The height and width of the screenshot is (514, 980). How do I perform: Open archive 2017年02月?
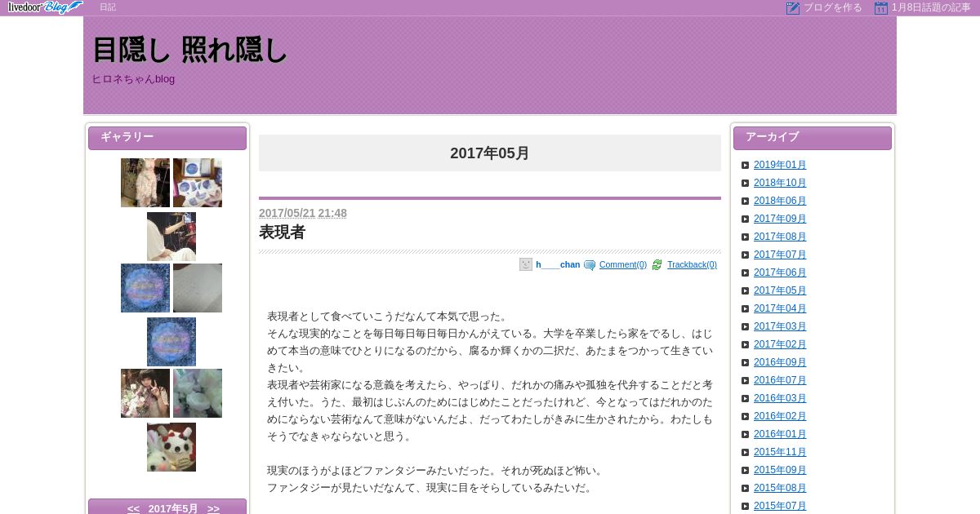(780, 344)
